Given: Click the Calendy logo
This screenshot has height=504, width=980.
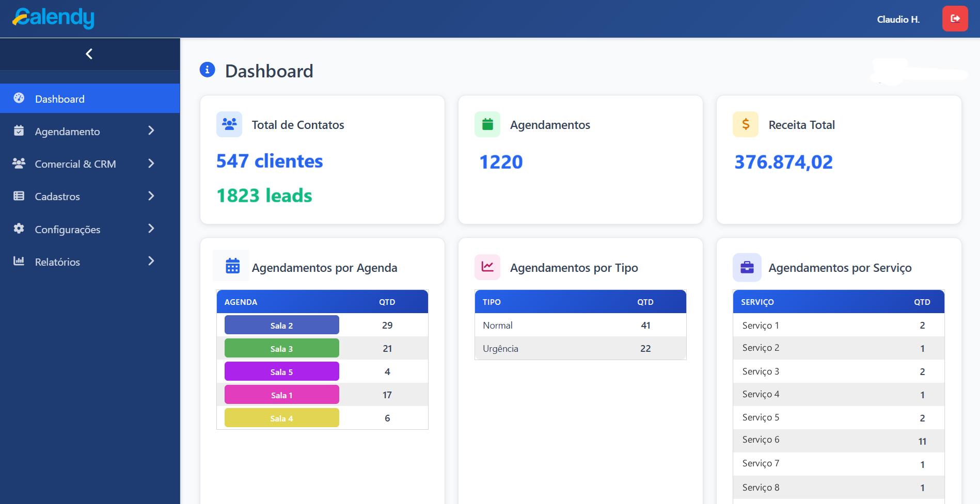Looking at the screenshot, I should click(54, 18).
